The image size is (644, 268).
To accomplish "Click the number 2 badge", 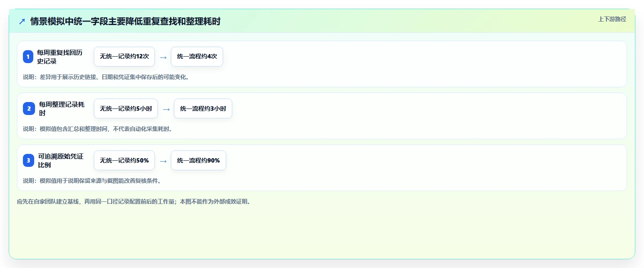I will [x=29, y=108].
